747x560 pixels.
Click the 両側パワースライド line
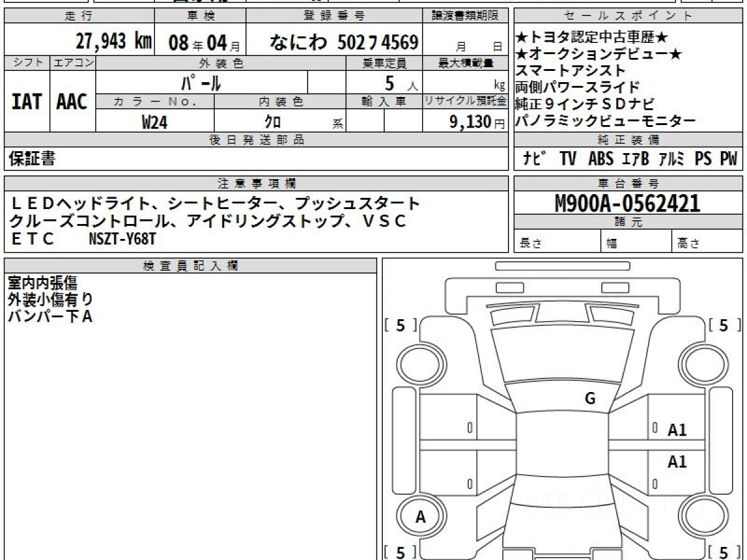pyautogui.click(x=577, y=87)
